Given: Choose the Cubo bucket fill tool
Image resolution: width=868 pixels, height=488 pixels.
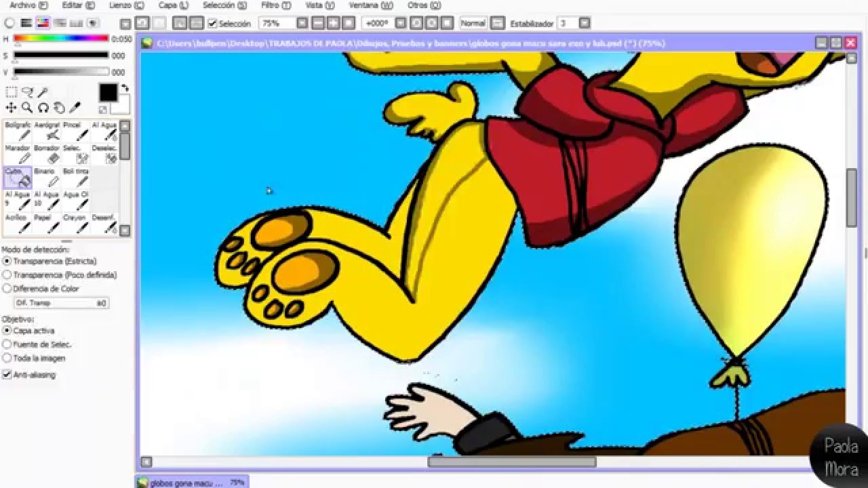Looking at the screenshot, I should [x=18, y=178].
